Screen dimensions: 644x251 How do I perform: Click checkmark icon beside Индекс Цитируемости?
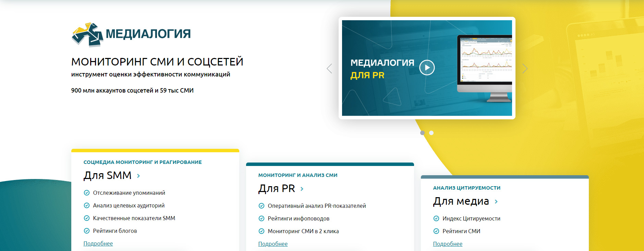tap(436, 218)
